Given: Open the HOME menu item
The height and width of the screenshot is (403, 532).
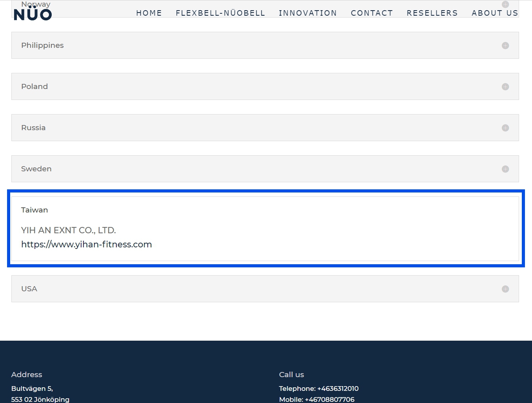Looking at the screenshot, I should coord(149,13).
